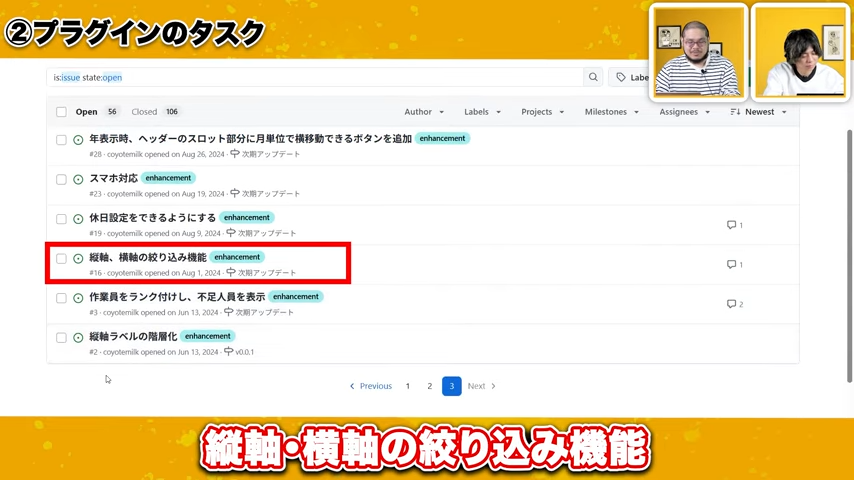Expand the Milestones filter dropdown
The image size is (854, 480).
pyautogui.click(x=612, y=112)
